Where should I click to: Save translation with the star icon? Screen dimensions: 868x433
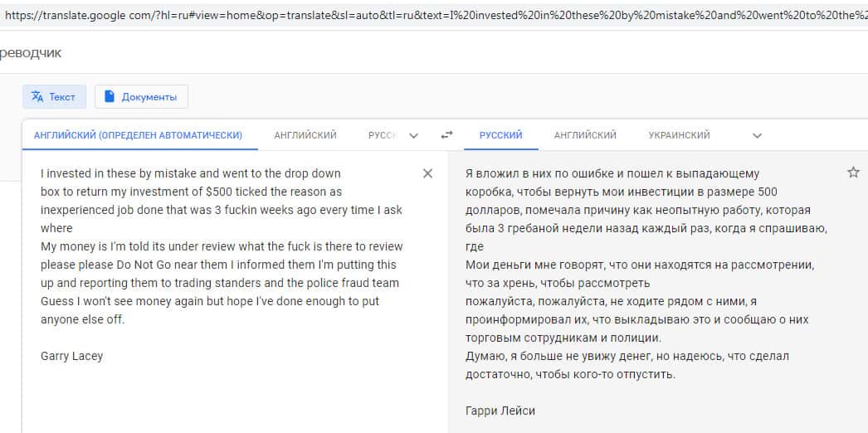point(853,173)
